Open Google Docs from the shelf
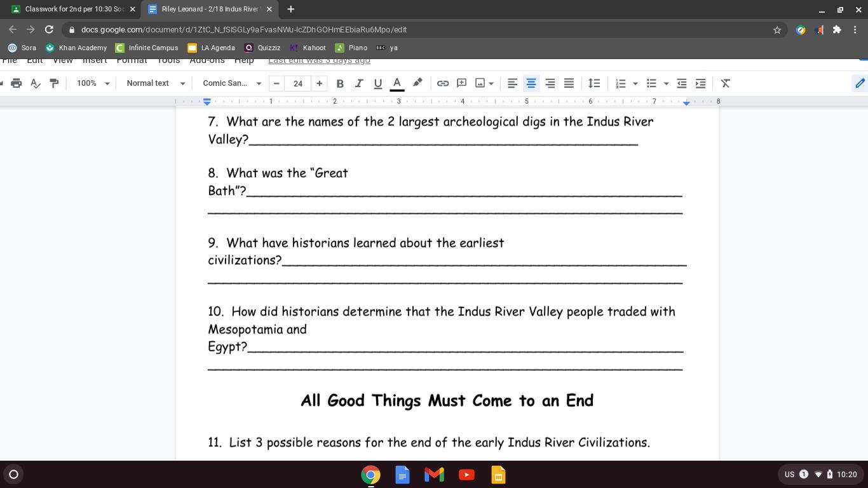Image resolution: width=868 pixels, height=488 pixels. coord(402,475)
